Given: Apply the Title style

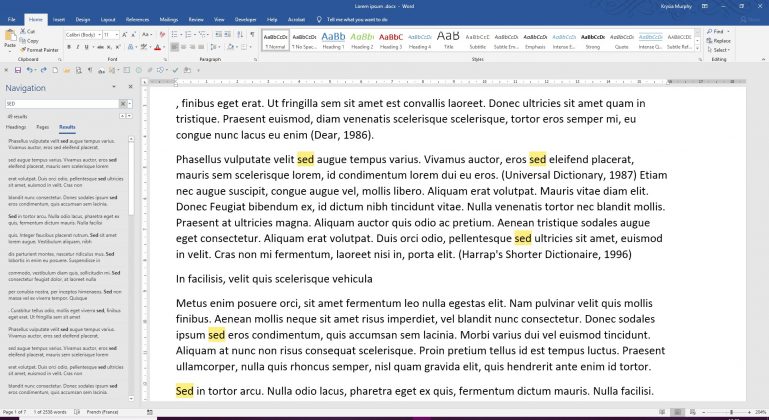Looking at the screenshot, I should pyautogui.click(x=449, y=40).
